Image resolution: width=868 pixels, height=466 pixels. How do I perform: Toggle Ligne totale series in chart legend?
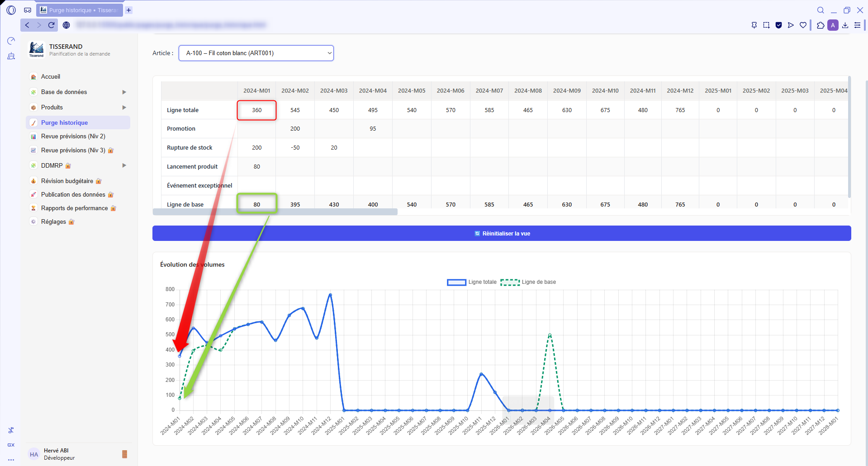coord(472,282)
